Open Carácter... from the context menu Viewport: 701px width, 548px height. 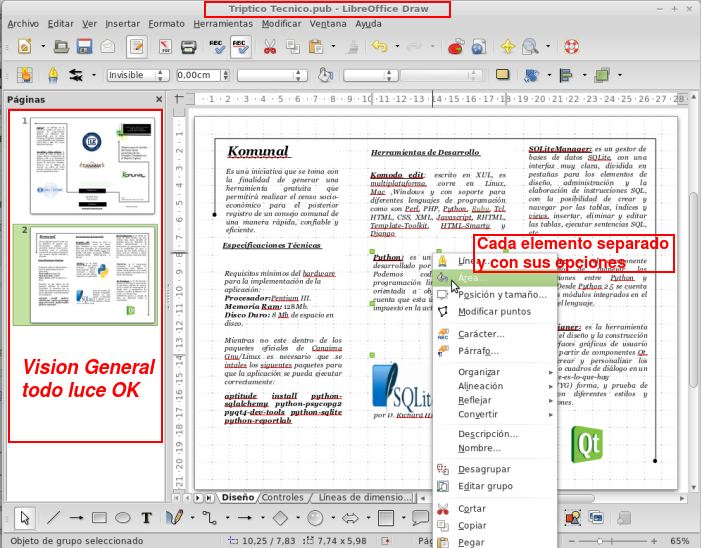[495, 334]
